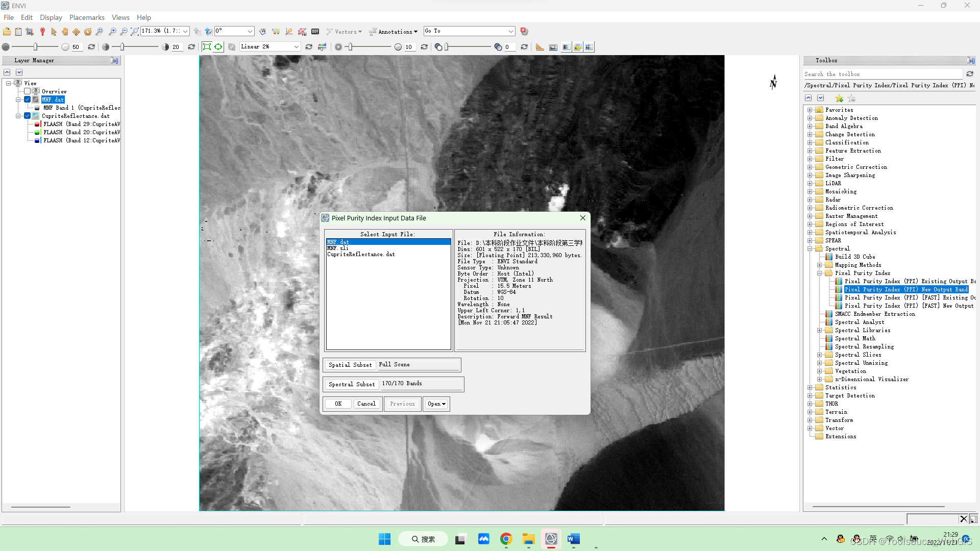This screenshot has width=980, height=551.
Task: Select CupriteReflectance.dat in input file list
Action: [x=361, y=254]
